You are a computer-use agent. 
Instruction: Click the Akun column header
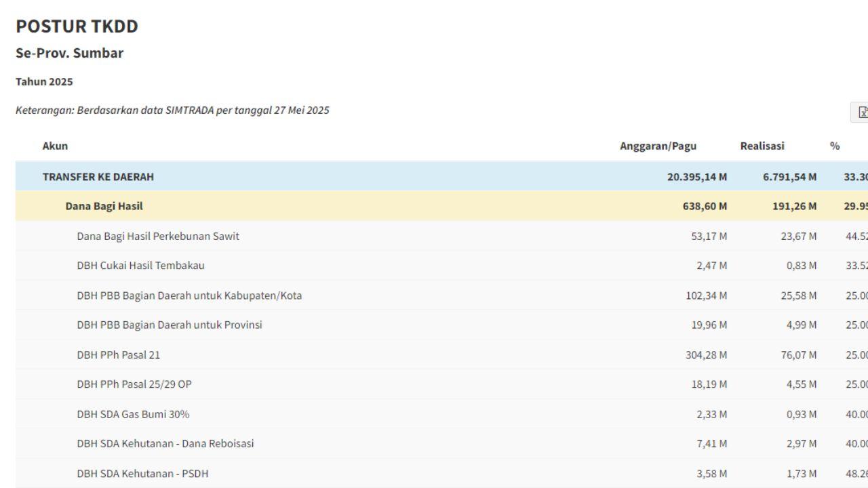55,146
